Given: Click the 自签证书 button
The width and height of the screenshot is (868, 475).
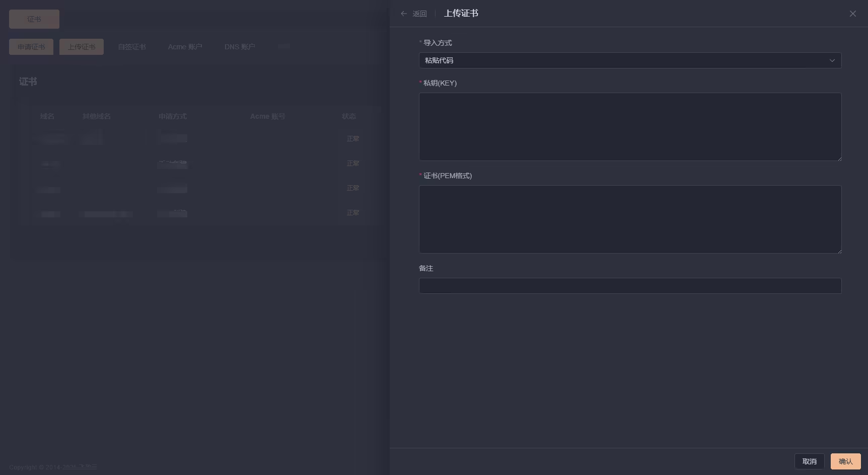Looking at the screenshot, I should tap(132, 47).
